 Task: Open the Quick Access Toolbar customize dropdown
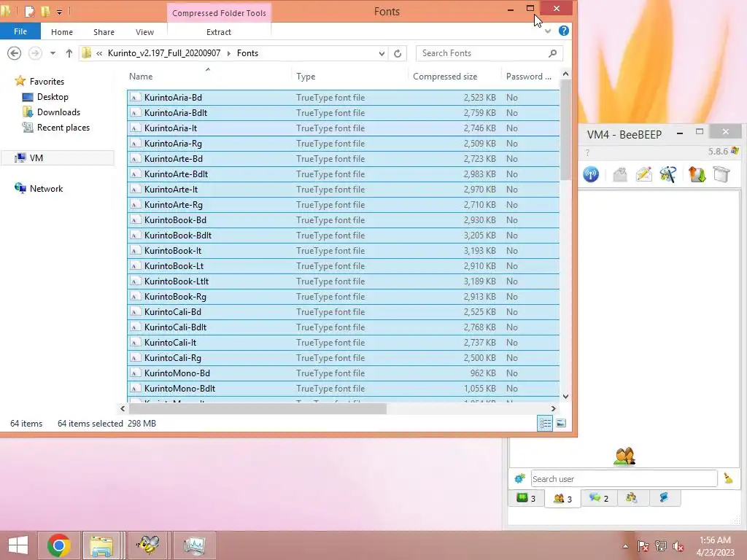[60, 12]
